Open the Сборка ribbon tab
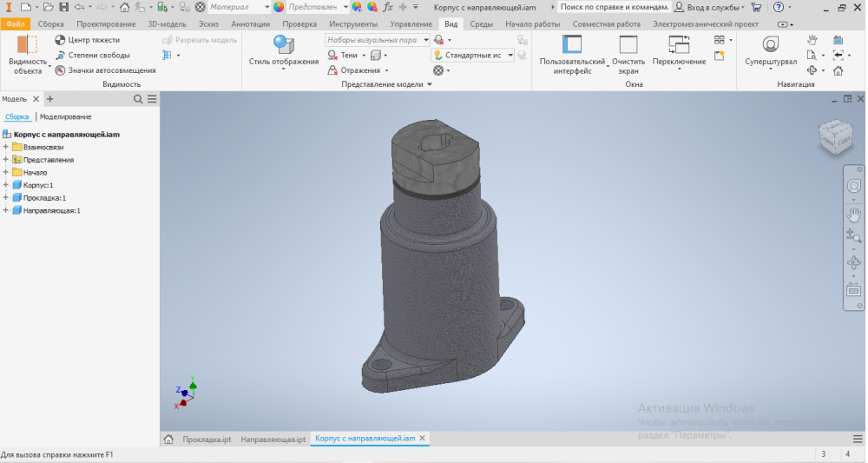 (x=51, y=24)
